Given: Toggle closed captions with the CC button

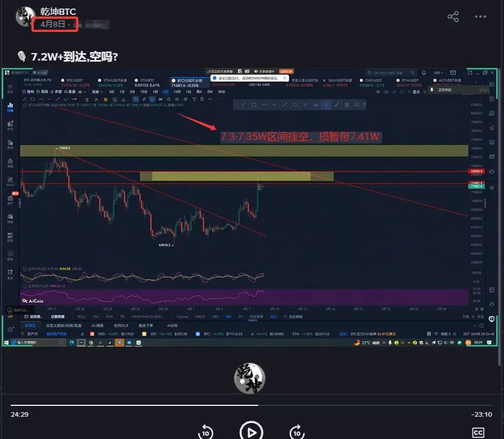Looking at the screenshot, I should click(x=478, y=433).
